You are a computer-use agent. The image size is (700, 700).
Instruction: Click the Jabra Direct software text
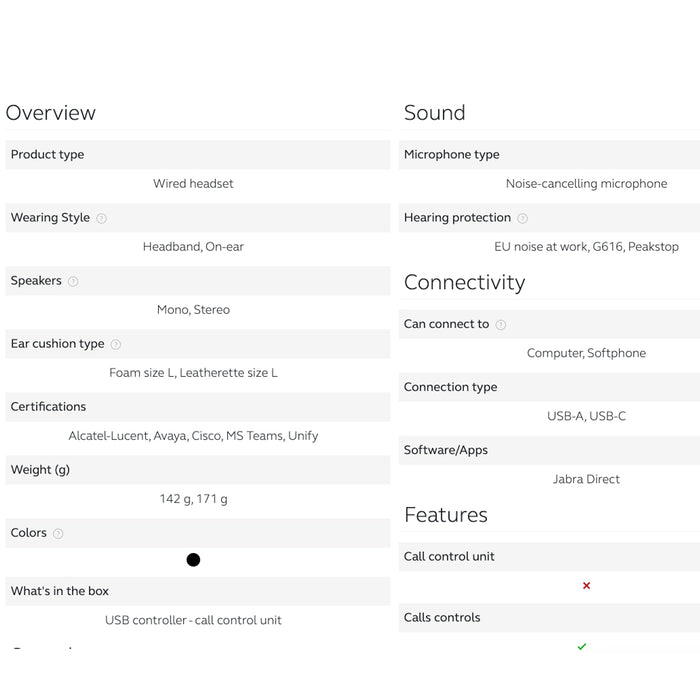586,479
